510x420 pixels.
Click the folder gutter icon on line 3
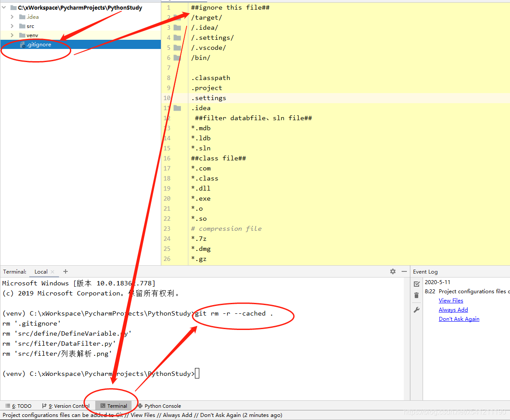click(177, 28)
